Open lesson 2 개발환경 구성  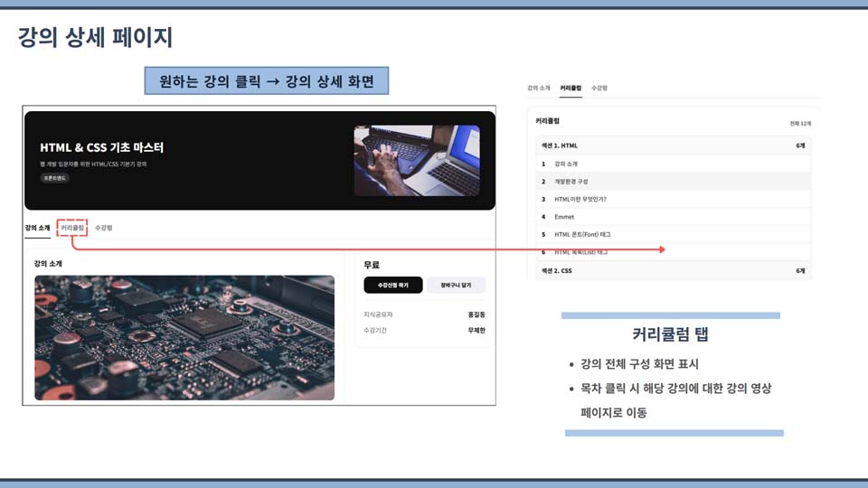571,182
